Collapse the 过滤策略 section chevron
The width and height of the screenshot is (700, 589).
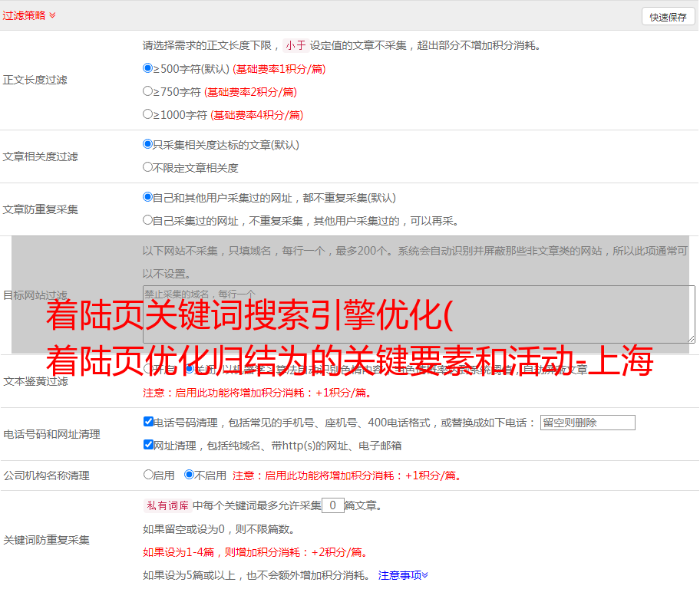pos(52,15)
